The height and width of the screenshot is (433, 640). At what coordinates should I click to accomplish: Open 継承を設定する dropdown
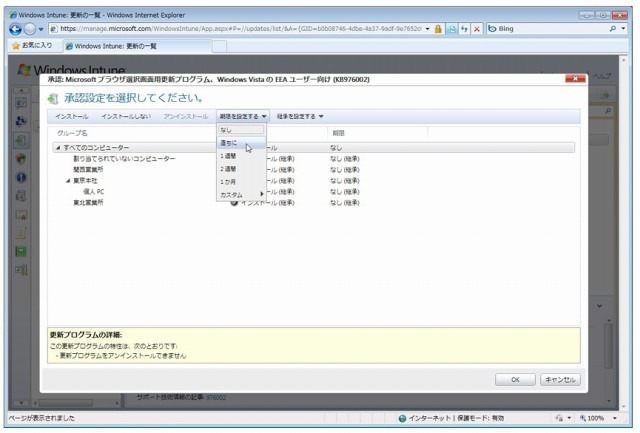pyautogui.click(x=300, y=116)
